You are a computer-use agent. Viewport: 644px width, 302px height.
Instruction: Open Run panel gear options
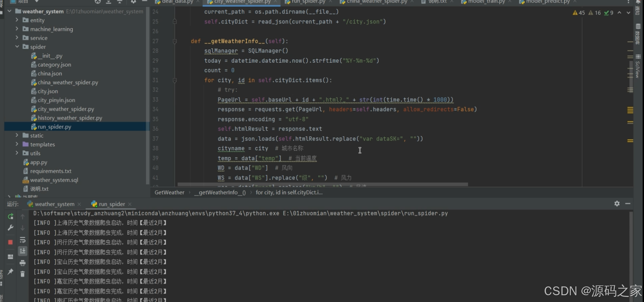click(x=617, y=203)
